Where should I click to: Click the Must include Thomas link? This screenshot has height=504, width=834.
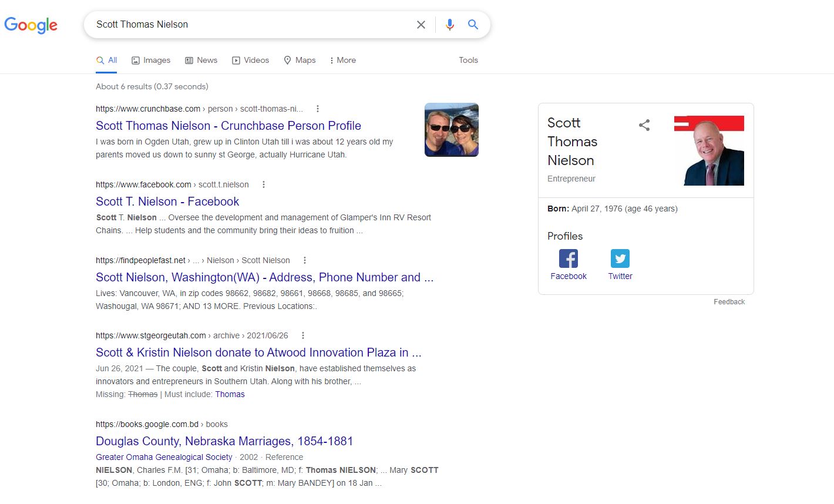coord(230,394)
